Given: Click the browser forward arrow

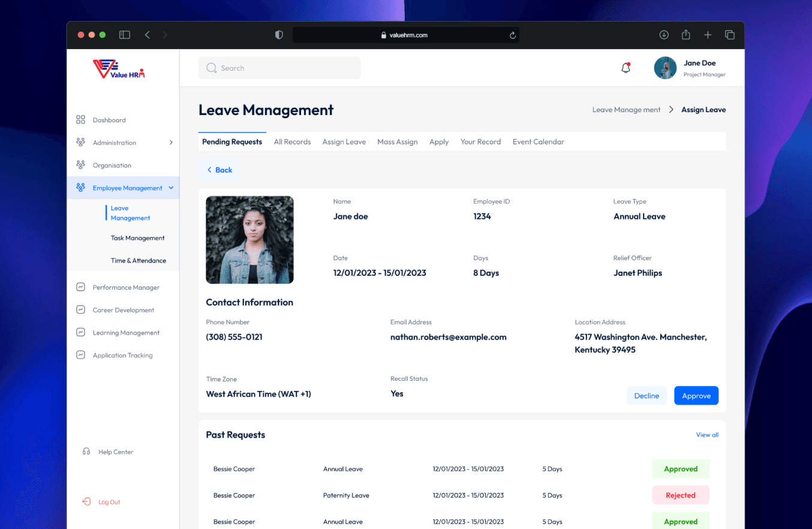Looking at the screenshot, I should tap(165, 35).
